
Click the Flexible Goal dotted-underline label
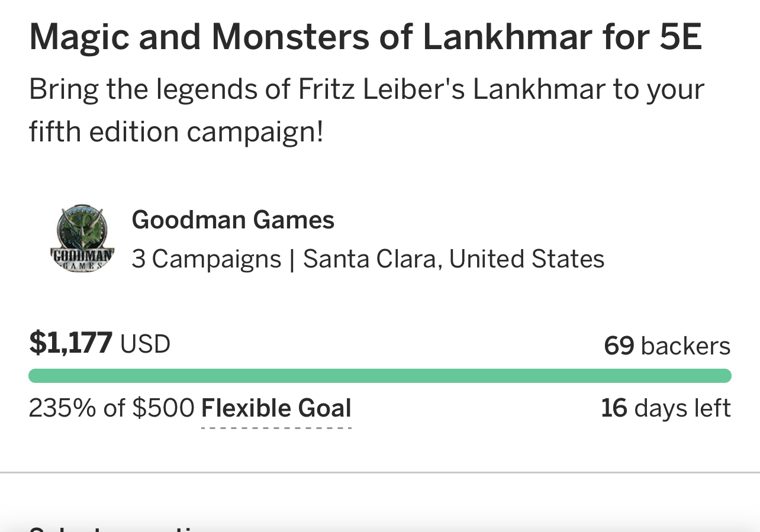pyautogui.click(x=276, y=409)
